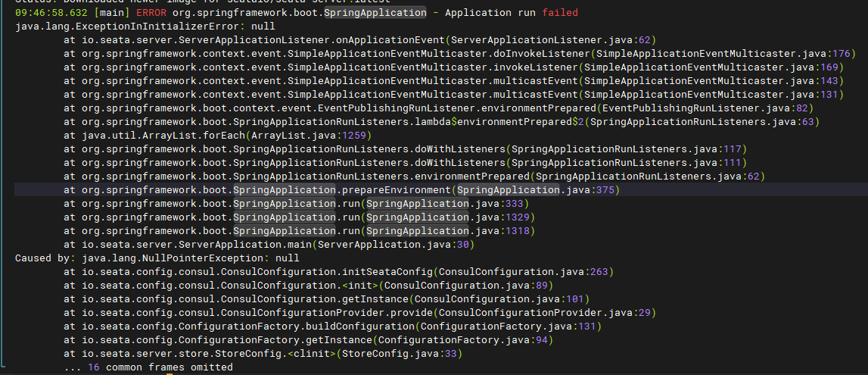Open SpringApplication.java:375 source link
Image resolution: width=868 pixels, height=375 pixels.
536,190
